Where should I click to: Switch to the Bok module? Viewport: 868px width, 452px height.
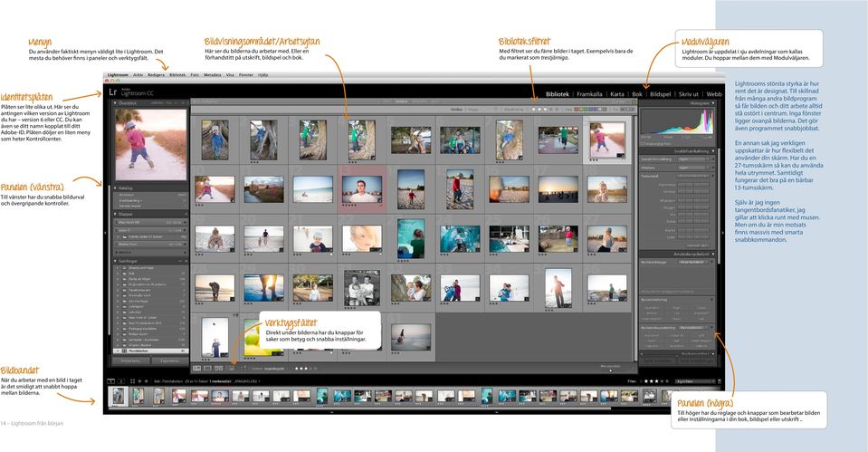637,94
